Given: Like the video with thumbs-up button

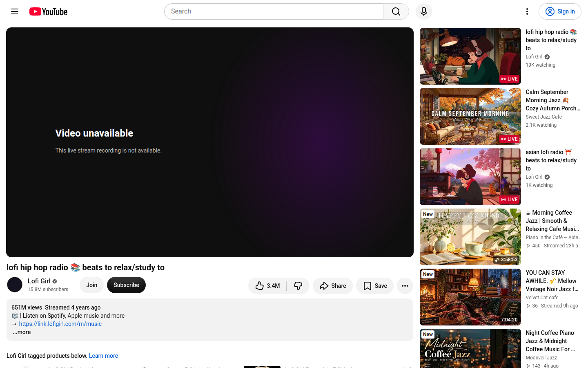Looking at the screenshot, I should [267, 286].
